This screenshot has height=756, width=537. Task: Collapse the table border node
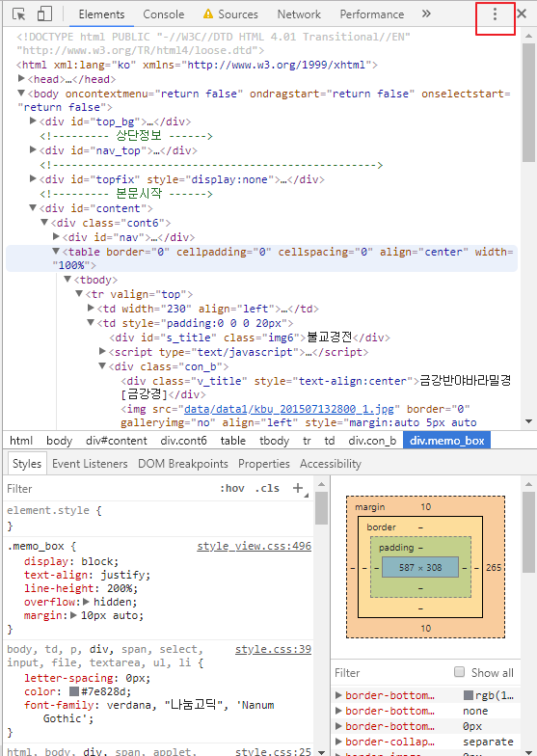(x=56, y=251)
